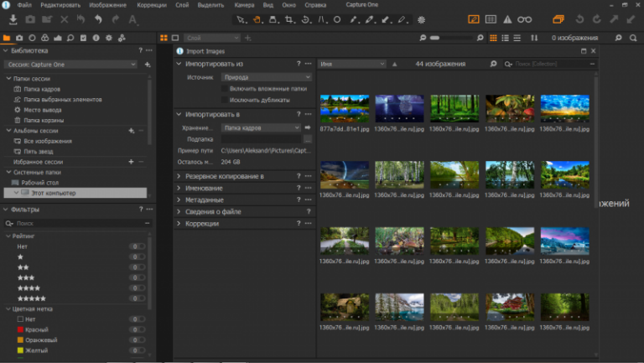Viewport: 644px width, 363px height.
Task: Click the Import images download arrow icon
Action: click(x=13, y=19)
